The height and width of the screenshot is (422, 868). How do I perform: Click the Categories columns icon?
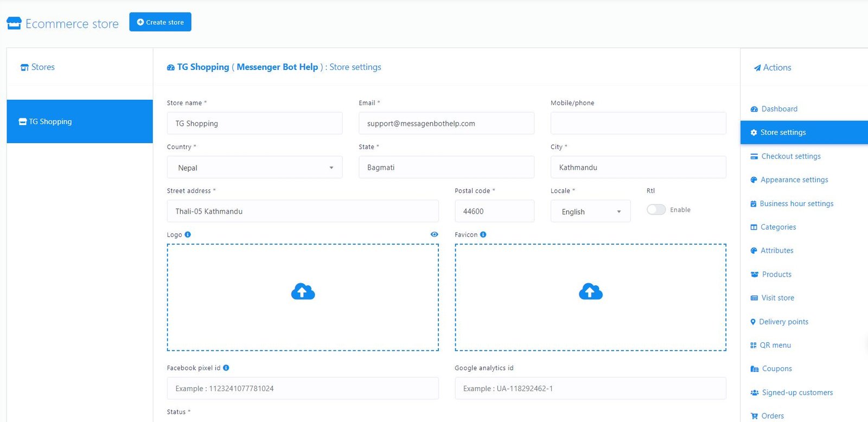(754, 227)
